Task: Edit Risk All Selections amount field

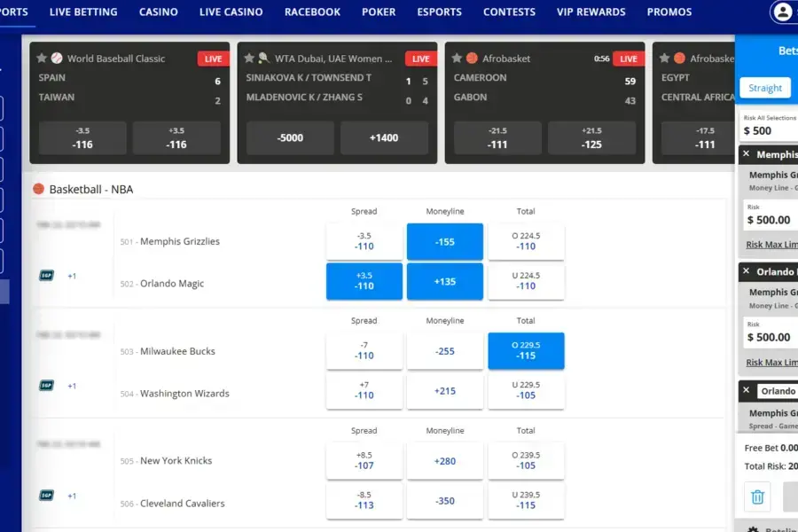Action: (769, 126)
